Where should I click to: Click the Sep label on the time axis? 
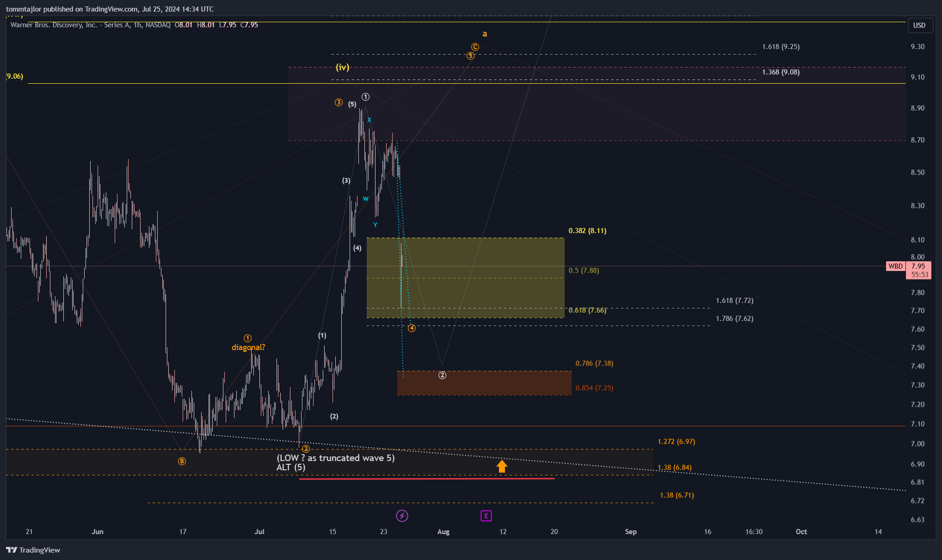[631, 532]
